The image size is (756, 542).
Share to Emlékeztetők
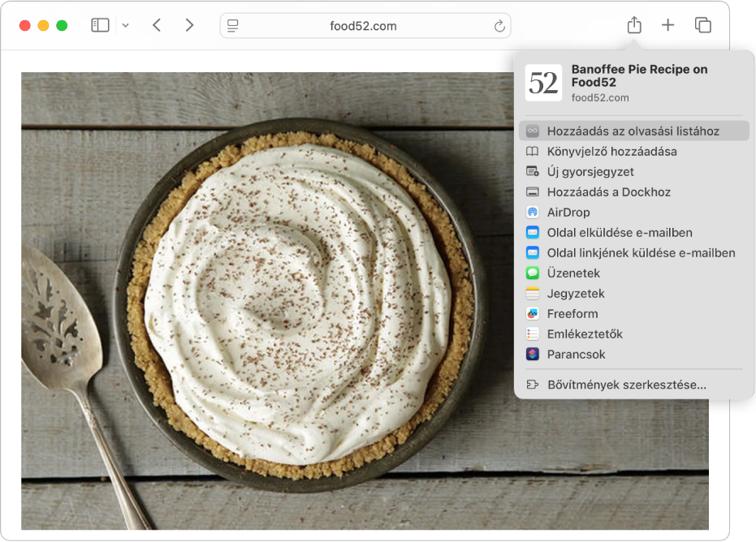[x=634, y=333]
